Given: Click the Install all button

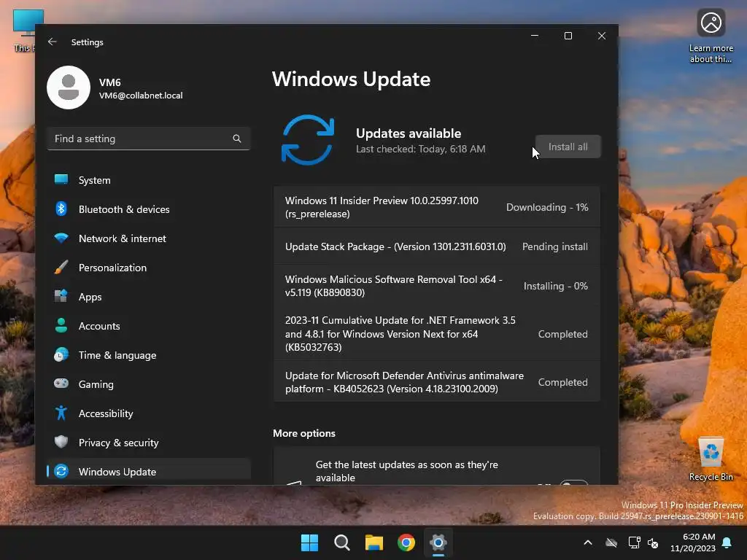Looking at the screenshot, I should [568, 147].
